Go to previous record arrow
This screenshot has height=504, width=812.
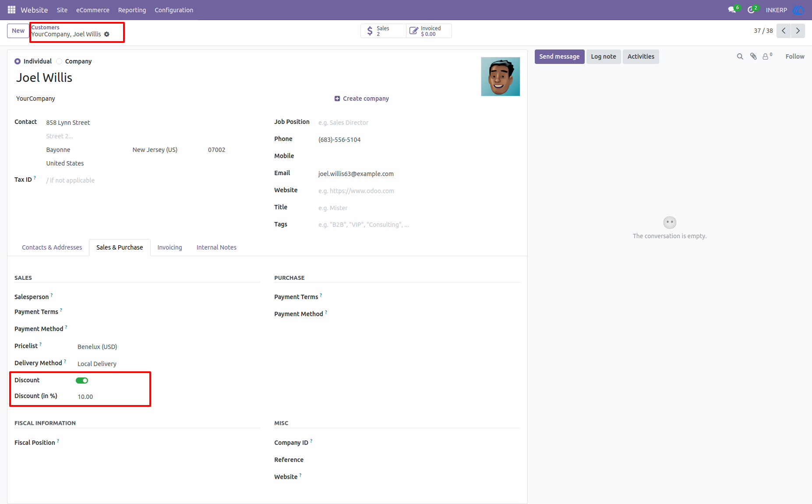(x=784, y=31)
